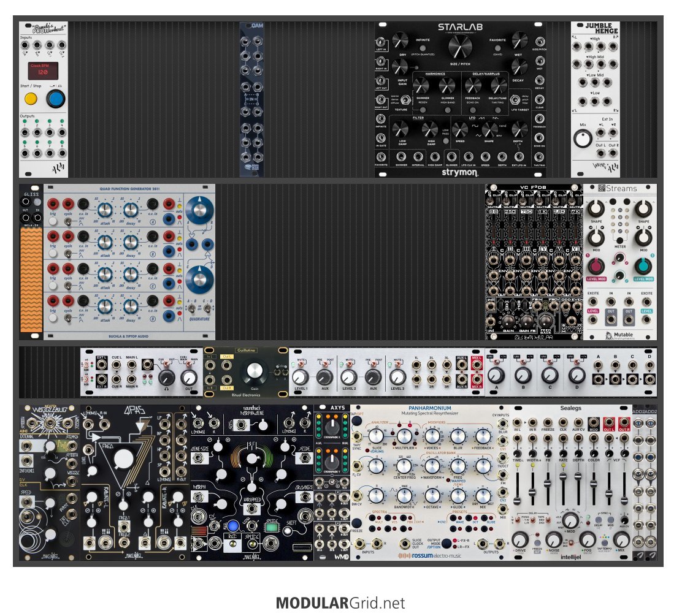
Task: Click the CROSSFADE X knob on AXYS
Action: [x=332, y=426]
